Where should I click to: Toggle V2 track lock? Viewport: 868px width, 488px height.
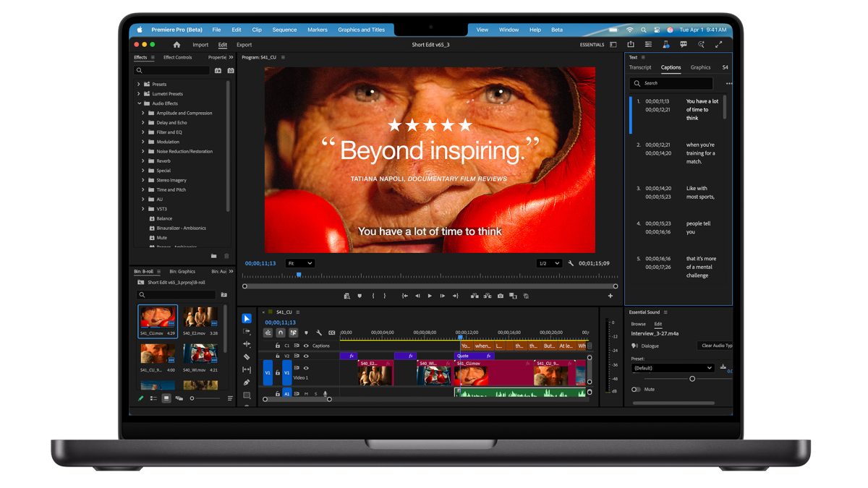pyautogui.click(x=277, y=356)
